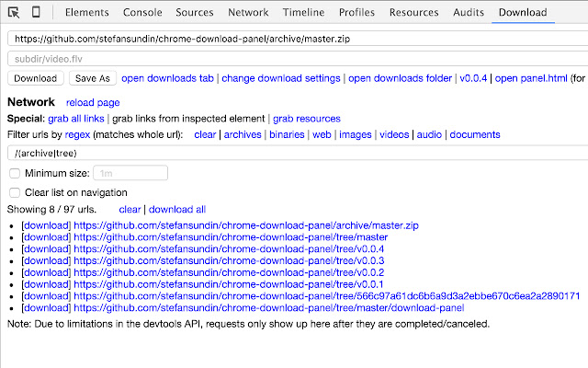
Task: Click [download] for the 566c97a6 commit row
Action: [46, 296]
